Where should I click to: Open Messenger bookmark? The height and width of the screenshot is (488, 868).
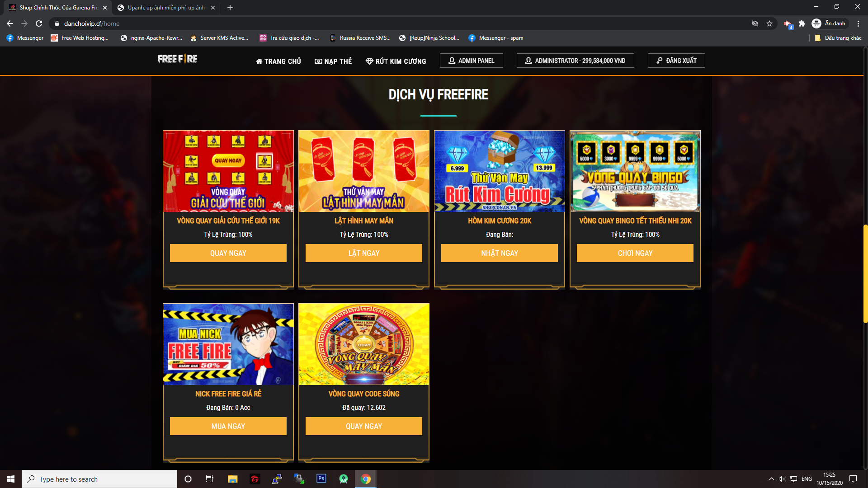[x=25, y=38]
